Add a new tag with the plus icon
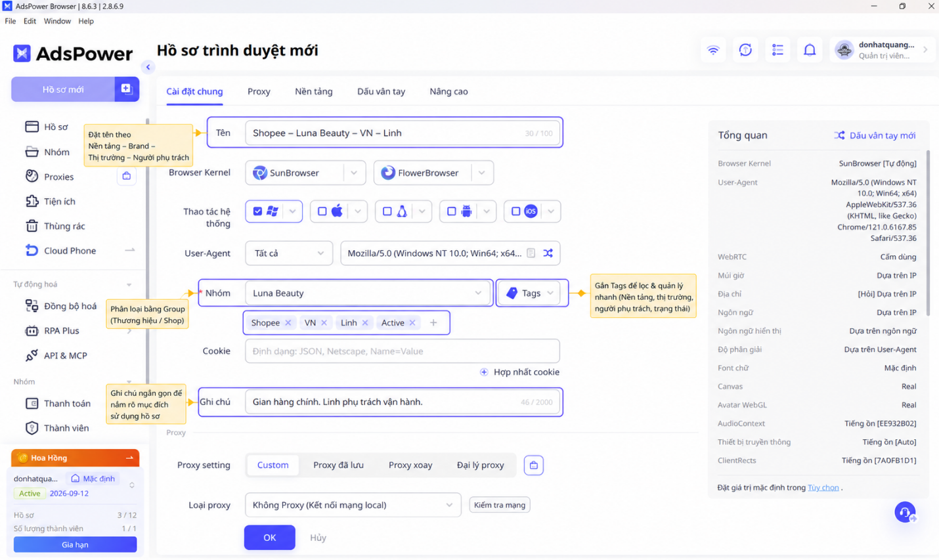Viewport: 939px width, 560px height. coord(433,323)
